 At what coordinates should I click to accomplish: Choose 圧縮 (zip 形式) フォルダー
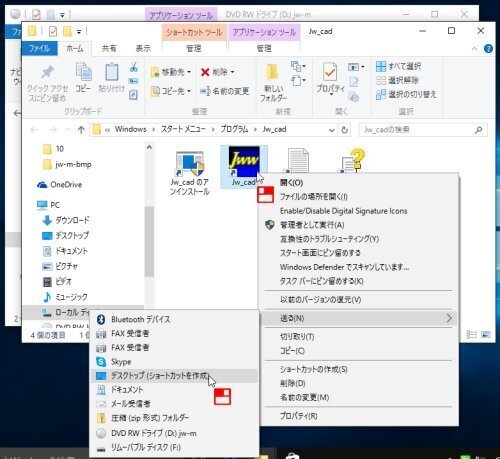pyautogui.click(x=174, y=418)
